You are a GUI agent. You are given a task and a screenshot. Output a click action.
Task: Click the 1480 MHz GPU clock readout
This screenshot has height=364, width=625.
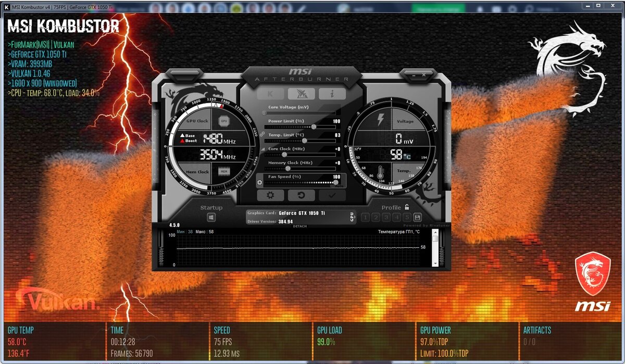click(219, 139)
